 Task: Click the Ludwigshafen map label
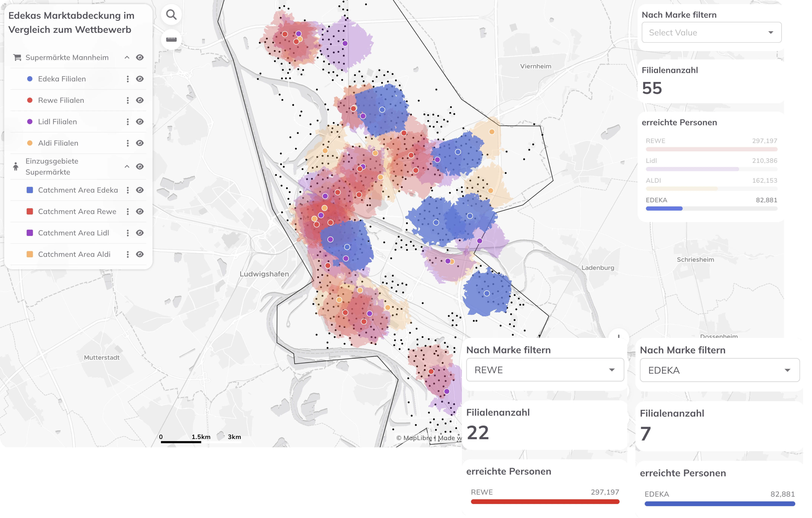[264, 274]
